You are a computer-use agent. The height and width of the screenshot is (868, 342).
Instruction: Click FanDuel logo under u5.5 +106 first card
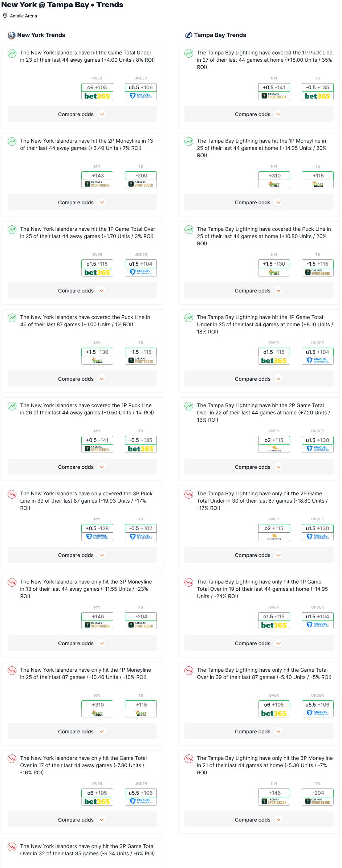coord(141,96)
